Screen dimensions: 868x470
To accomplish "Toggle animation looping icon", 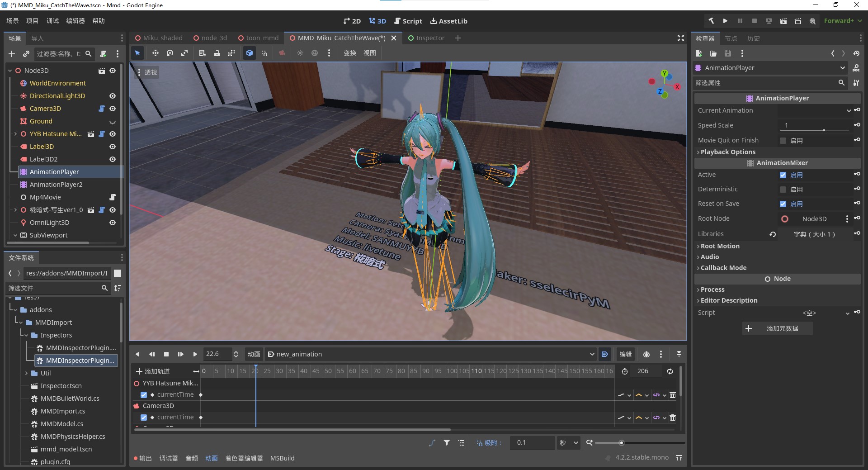I will (x=670, y=371).
